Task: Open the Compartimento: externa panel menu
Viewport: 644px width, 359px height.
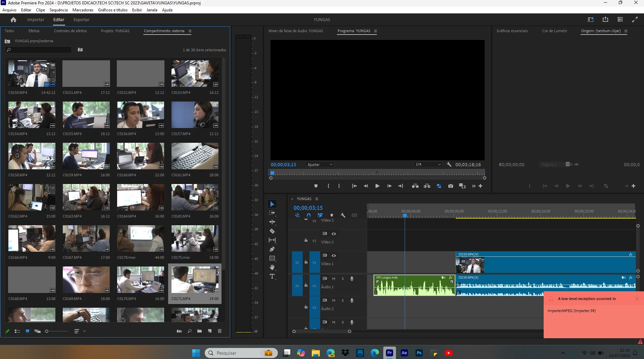Action: point(190,31)
